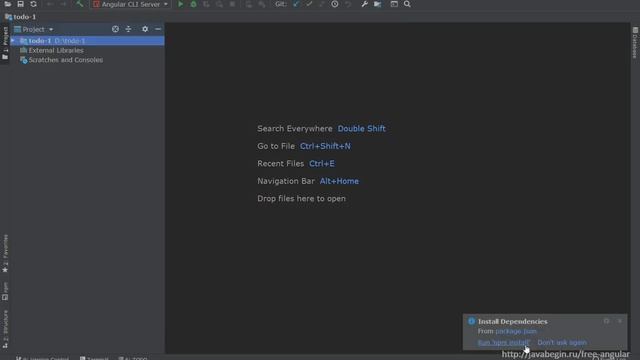
Task: Click the Install Dependencies notification title
Action: point(513,322)
